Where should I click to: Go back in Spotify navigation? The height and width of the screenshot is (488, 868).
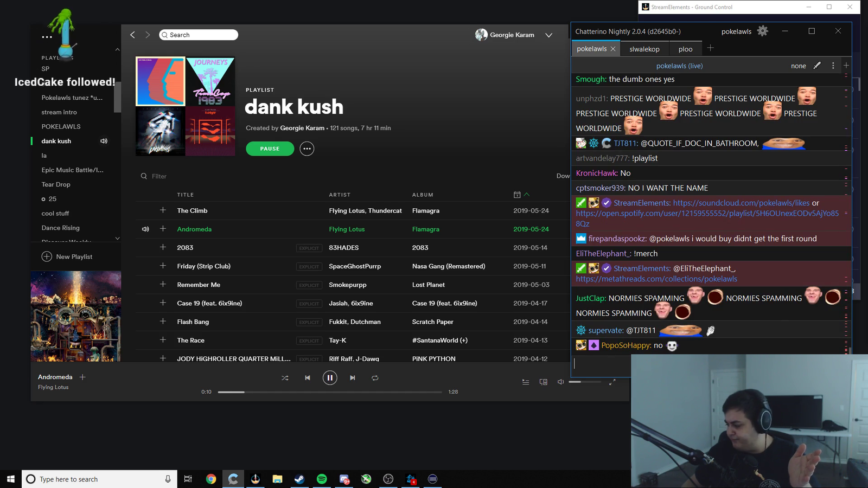pos(132,35)
